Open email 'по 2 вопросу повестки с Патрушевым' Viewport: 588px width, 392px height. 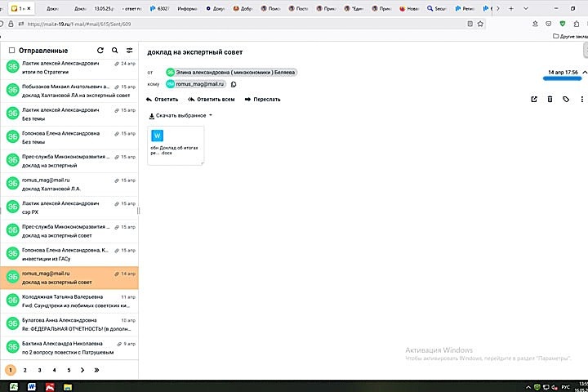(x=69, y=348)
